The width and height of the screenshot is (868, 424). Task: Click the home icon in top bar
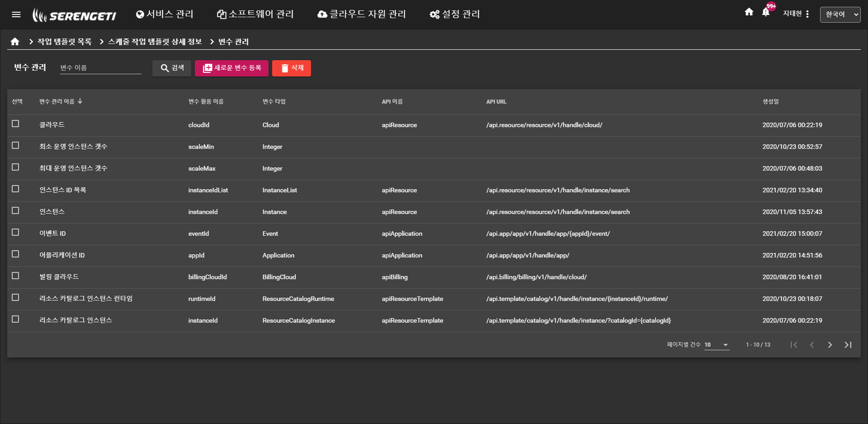pyautogui.click(x=749, y=12)
